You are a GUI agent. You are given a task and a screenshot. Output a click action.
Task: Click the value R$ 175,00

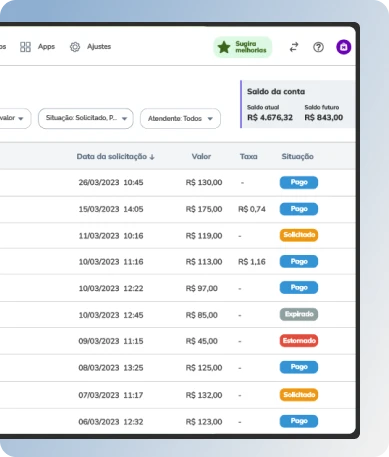(x=204, y=209)
